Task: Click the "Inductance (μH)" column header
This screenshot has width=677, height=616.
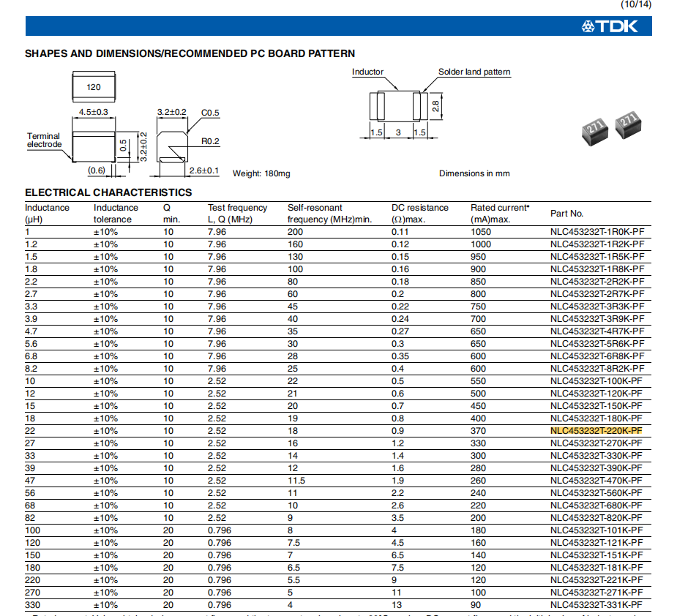Action: pyautogui.click(x=47, y=214)
